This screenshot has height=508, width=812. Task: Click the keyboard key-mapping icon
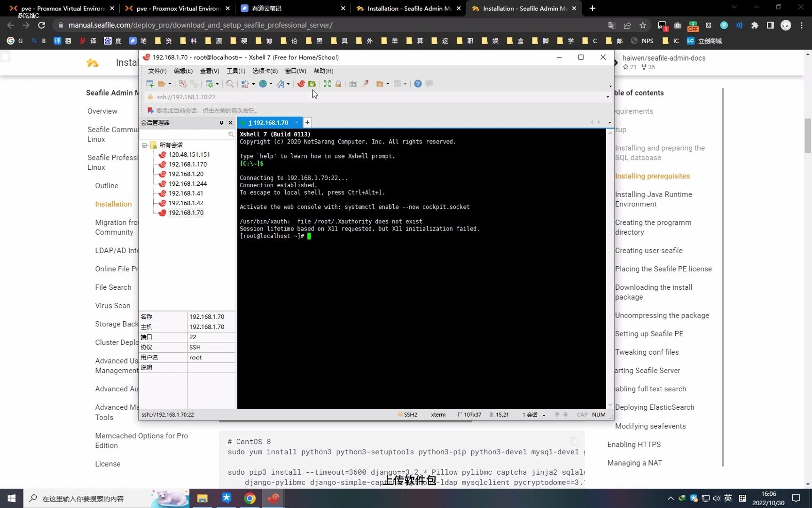click(353, 84)
